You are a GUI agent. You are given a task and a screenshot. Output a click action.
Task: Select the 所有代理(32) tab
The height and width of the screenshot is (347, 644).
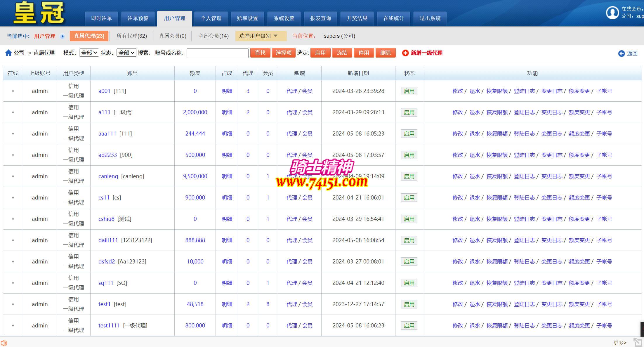[x=132, y=36]
